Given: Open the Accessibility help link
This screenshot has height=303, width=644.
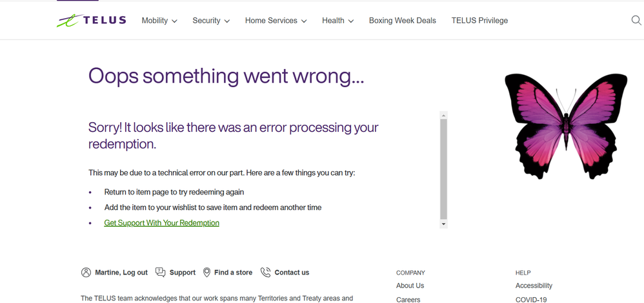Looking at the screenshot, I should pyautogui.click(x=534, y=286).
